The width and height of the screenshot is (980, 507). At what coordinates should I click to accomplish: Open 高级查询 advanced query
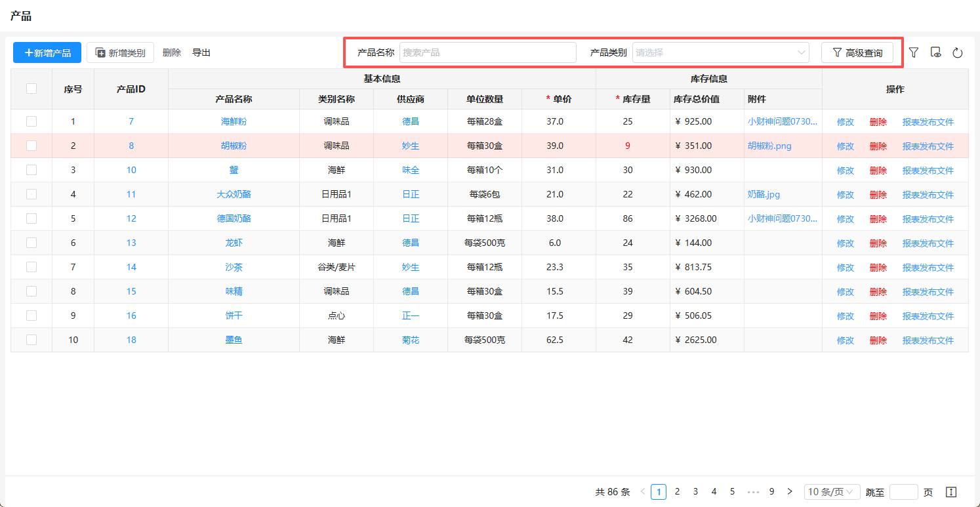point(857,52)
